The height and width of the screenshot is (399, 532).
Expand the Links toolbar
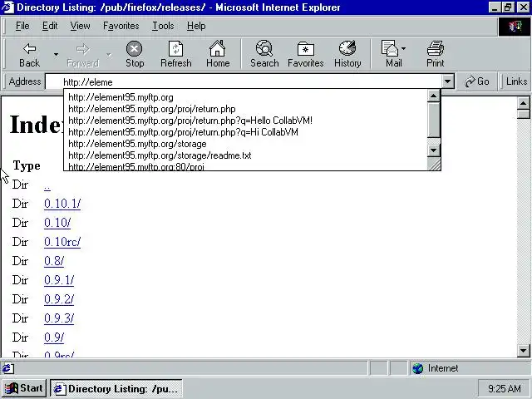pyautogui.click(x=516, y=81)
